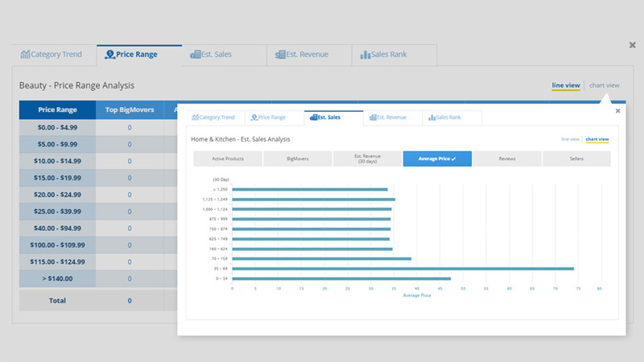Select the $5.00 - $9.99 price range row

(57, 145)
